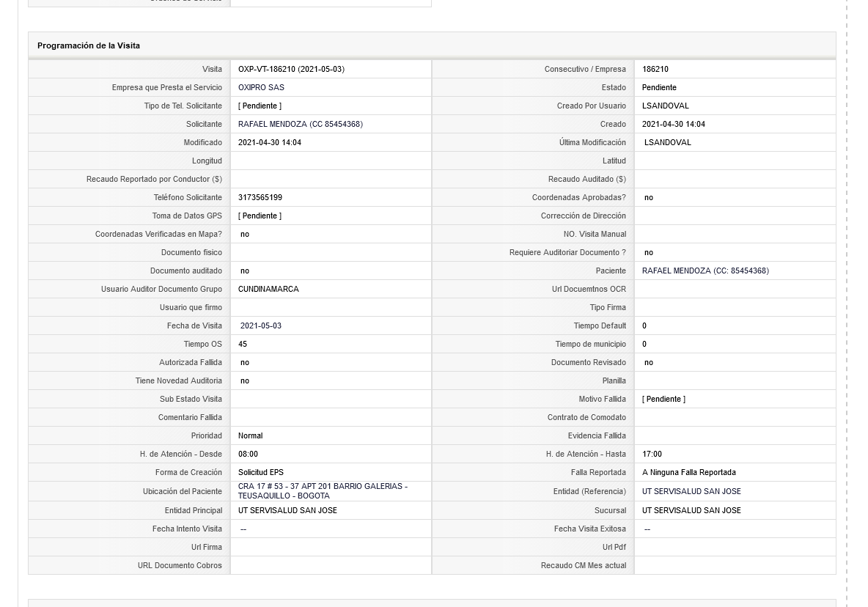Select the Recaudo Auditado ($) label
Viewport: 868px width, 607px height.
pyautogui.click(x=586, y=179)
